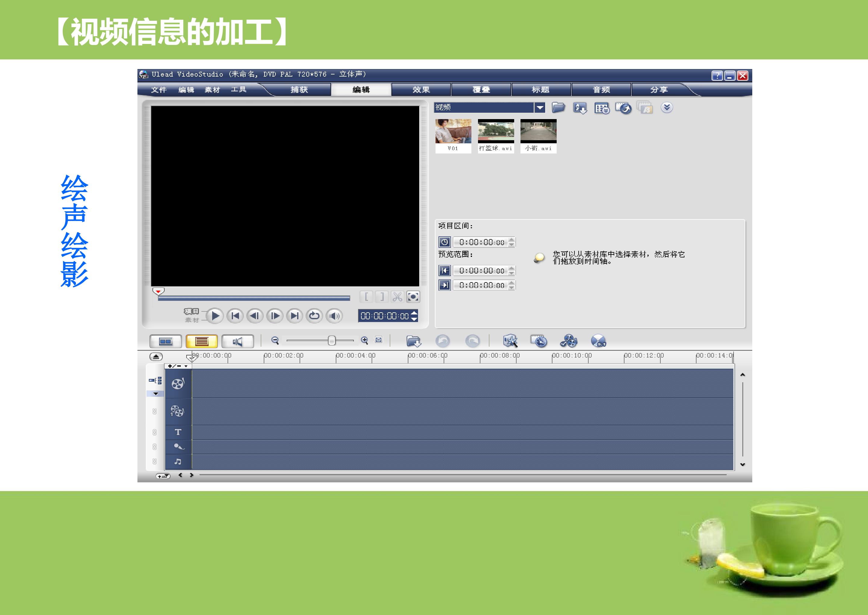Enable 5.1 surround sound icon
The image size is (868, 615).
coord(598,341)
